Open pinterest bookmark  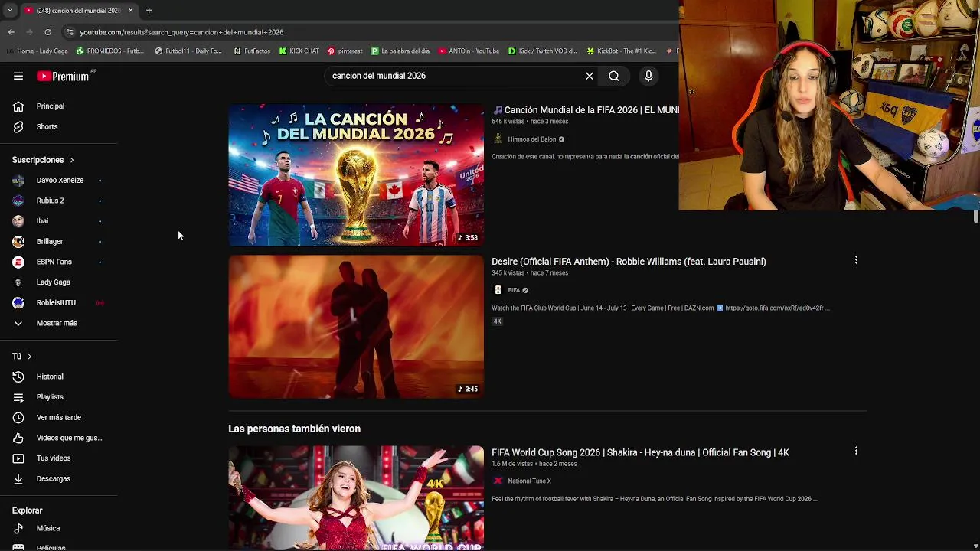[345, 51]
